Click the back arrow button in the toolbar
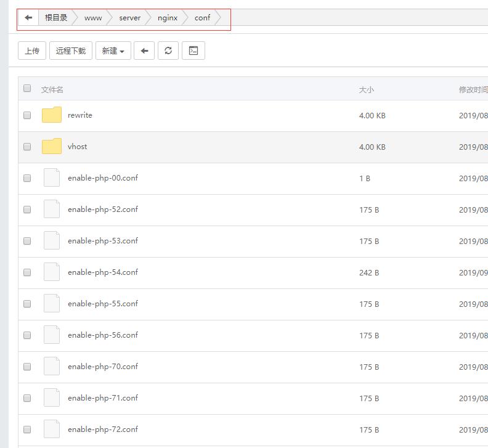Screen dimensions: 488x448 click(144, 51)
